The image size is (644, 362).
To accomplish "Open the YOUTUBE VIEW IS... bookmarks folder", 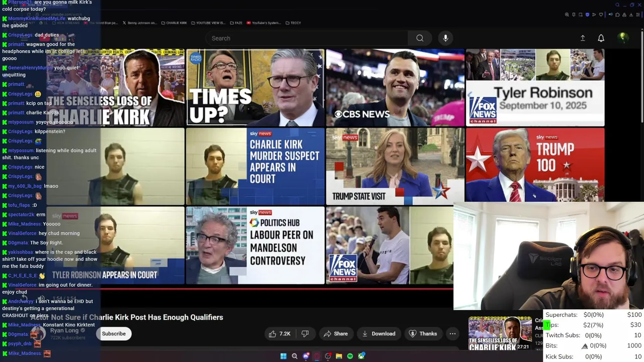I will (208, 23).
